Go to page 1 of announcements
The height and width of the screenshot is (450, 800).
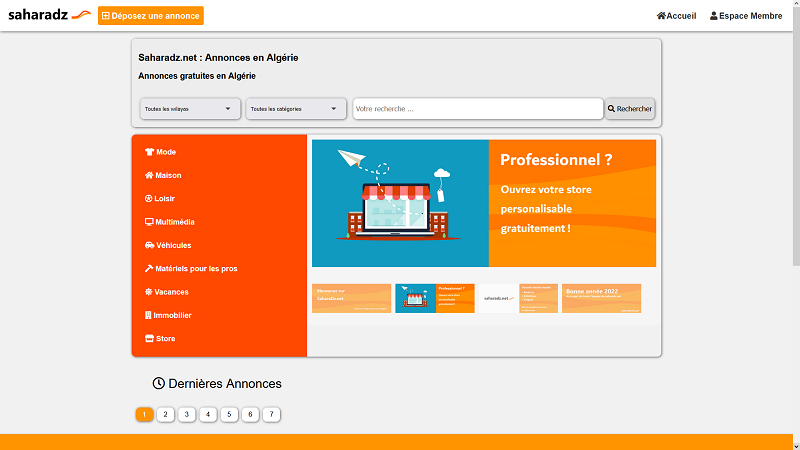pos(144,414)
